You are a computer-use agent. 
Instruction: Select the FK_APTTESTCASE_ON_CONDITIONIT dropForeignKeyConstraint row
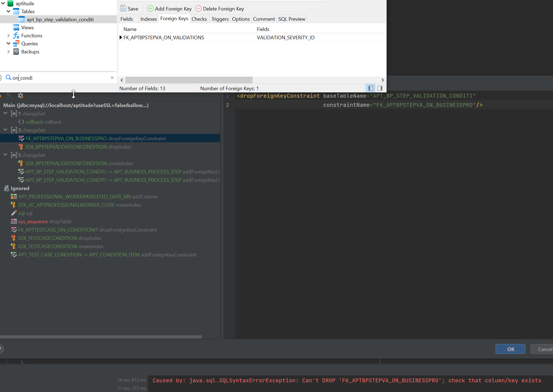(110, 230)
